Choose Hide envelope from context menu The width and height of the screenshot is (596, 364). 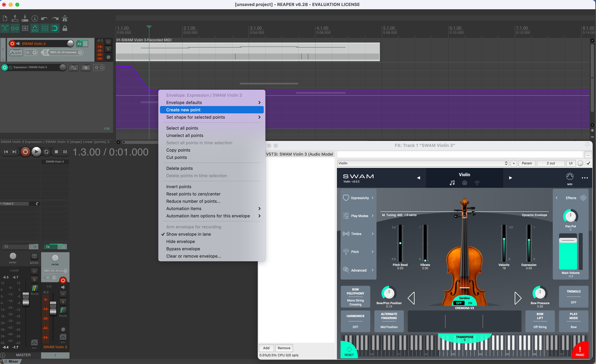pyautogui.click(x=180, y=242)
